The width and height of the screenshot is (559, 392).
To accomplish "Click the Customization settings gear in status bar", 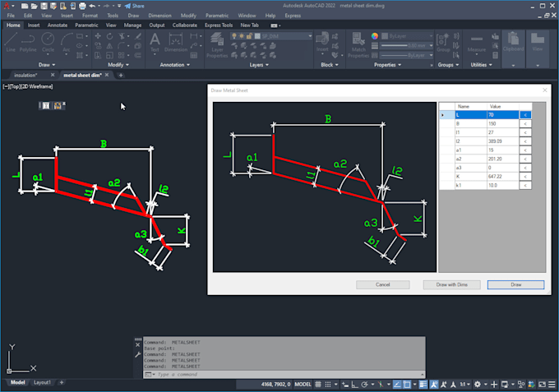I will pos(478,384).
